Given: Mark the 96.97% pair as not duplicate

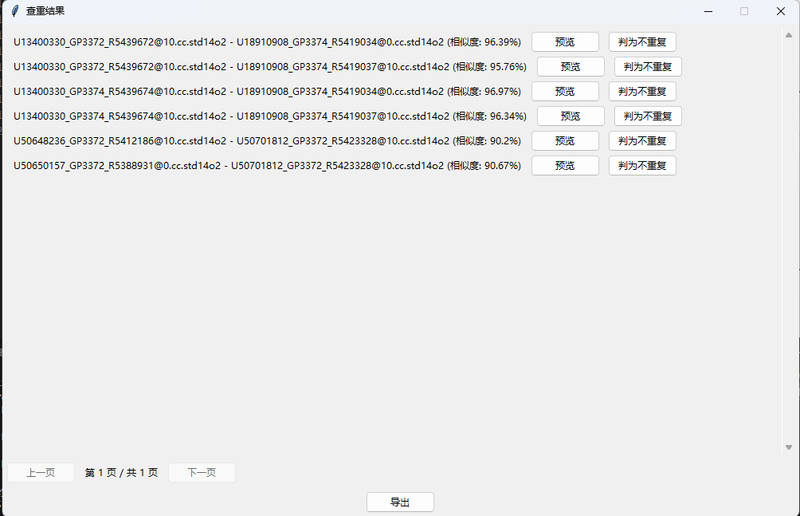Looking at the screenshot, I should tap(642, 91).
